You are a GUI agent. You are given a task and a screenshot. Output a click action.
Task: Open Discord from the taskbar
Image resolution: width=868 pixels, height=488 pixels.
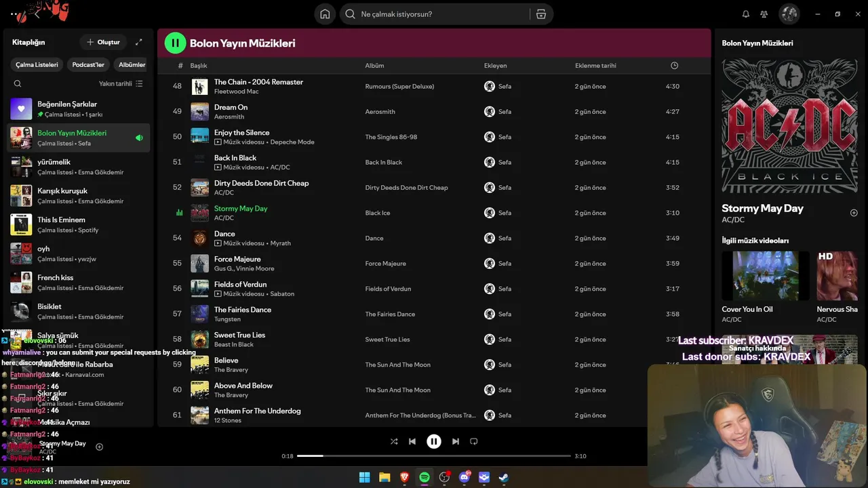tap(465, 477)
